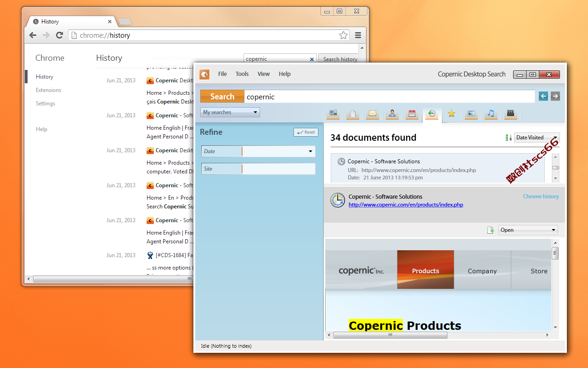This screenshot has width=588, height=368.
Task: Open Settings in Chrome sidebar
Action: pos(45,103)
